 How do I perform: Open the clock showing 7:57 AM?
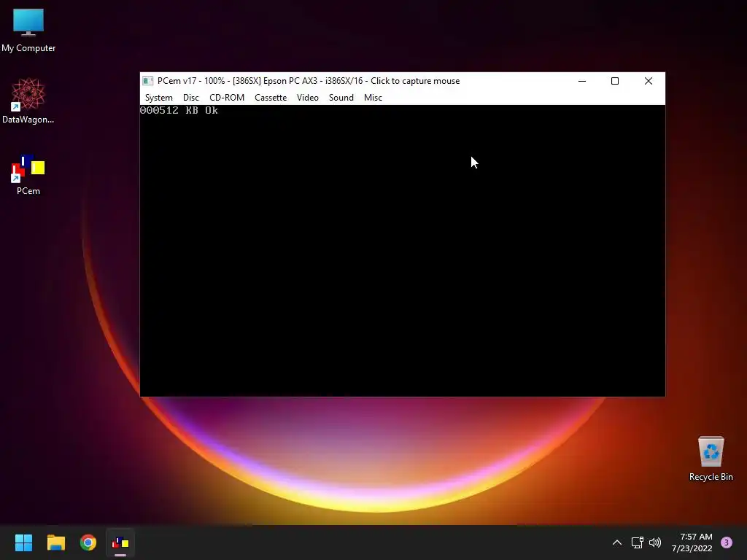point(692,542)
